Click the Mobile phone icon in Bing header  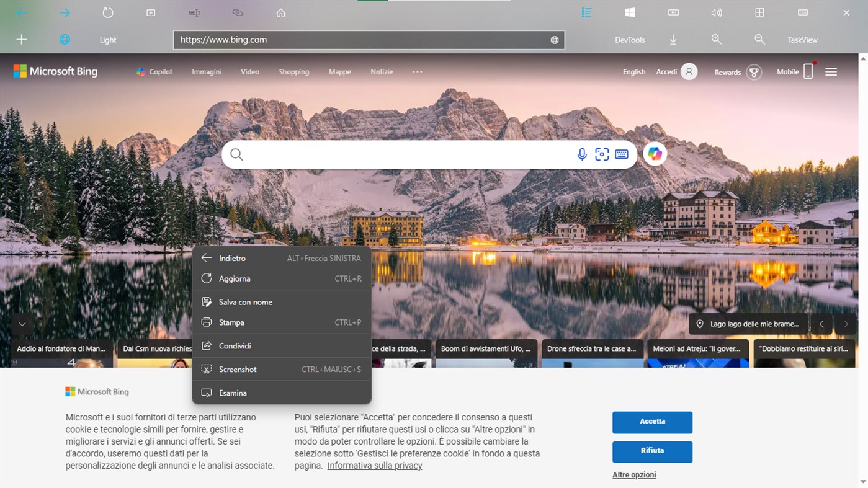point(808,71)
